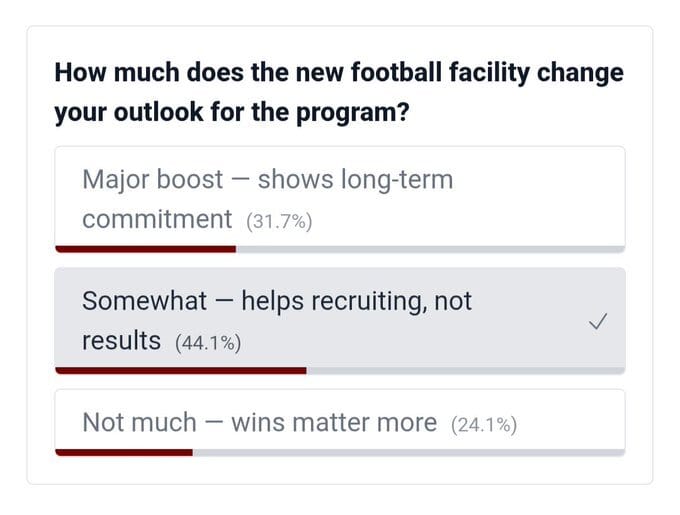Click the 31.7% result label
The width and height of the screenshot is (680, 515).
click(279, 221)
